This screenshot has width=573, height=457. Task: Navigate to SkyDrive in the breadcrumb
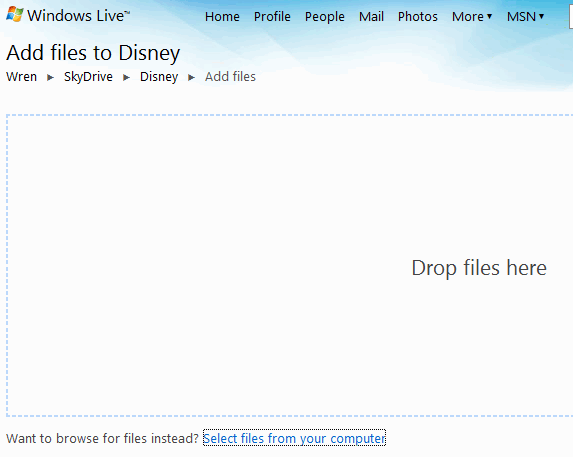coord(88,77)
